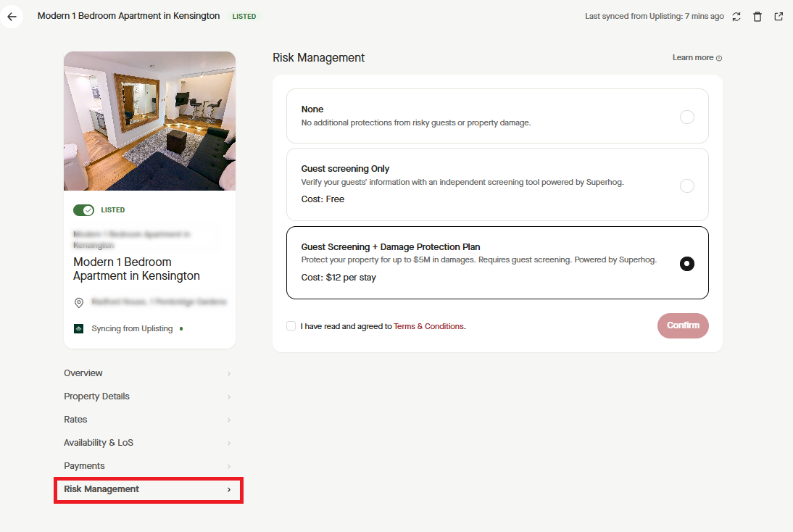793x532 pixels.
Task: Select Guest screening Only radio button
Action: point(686,186)
